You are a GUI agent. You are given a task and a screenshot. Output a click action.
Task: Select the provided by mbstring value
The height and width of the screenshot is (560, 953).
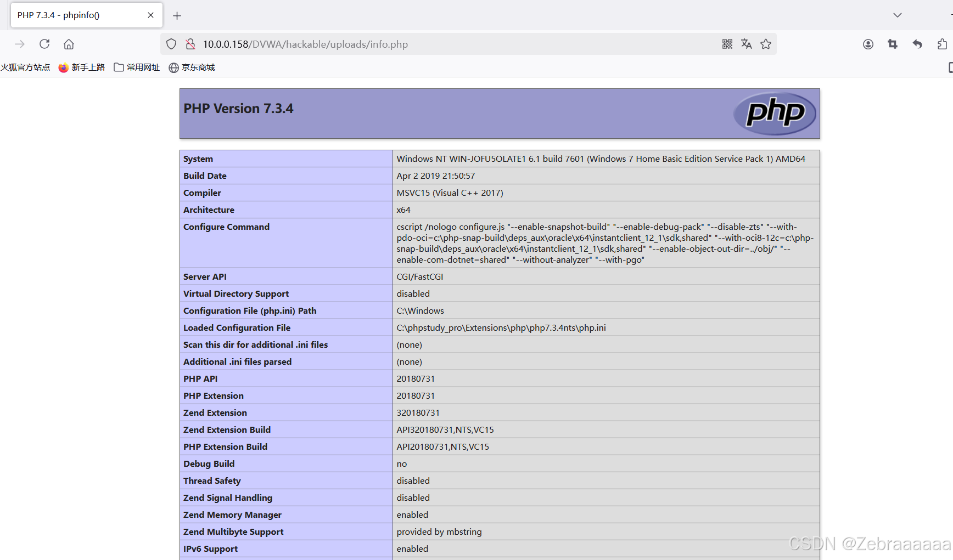pos(439,532)
